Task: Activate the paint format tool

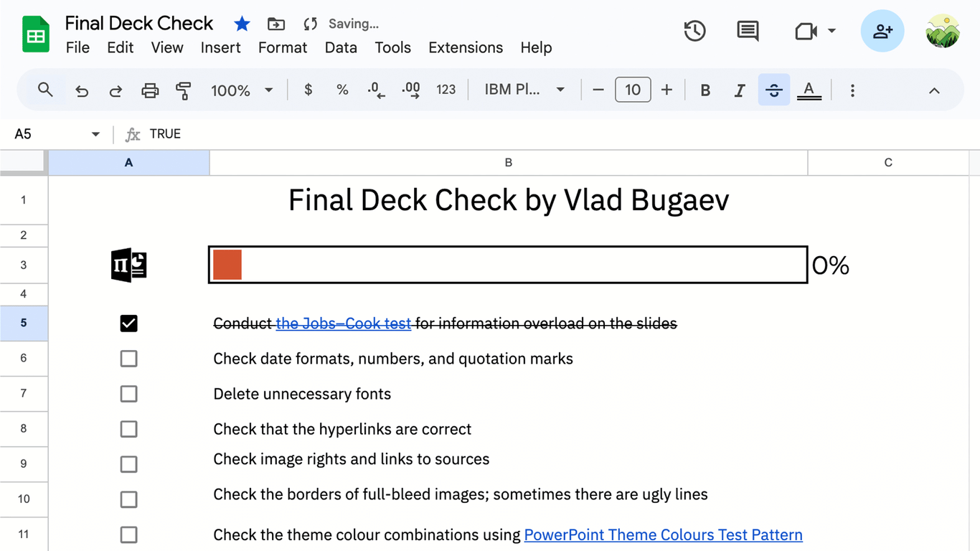Action: coord(184,90)
